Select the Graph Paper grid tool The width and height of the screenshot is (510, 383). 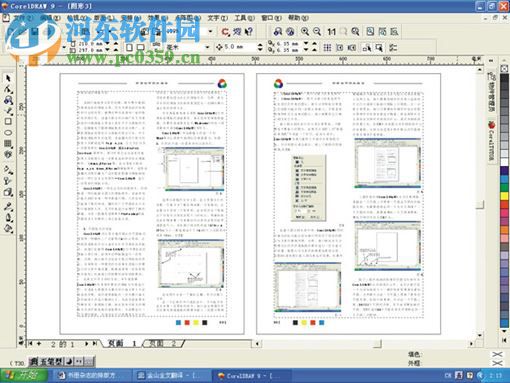[x=8, y=144]
